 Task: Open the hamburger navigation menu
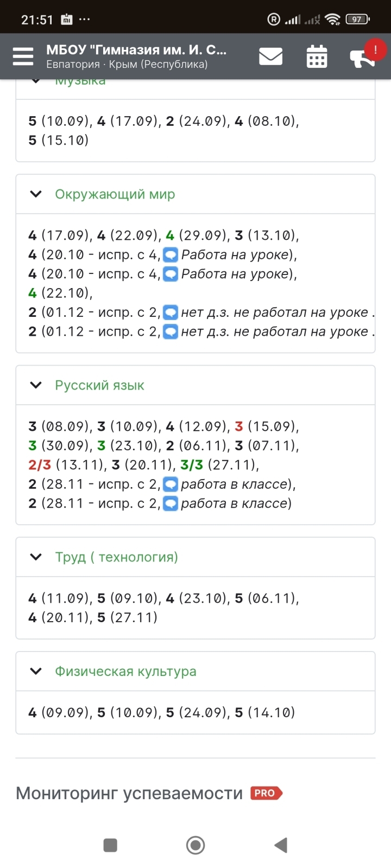[x=23, y=56]
